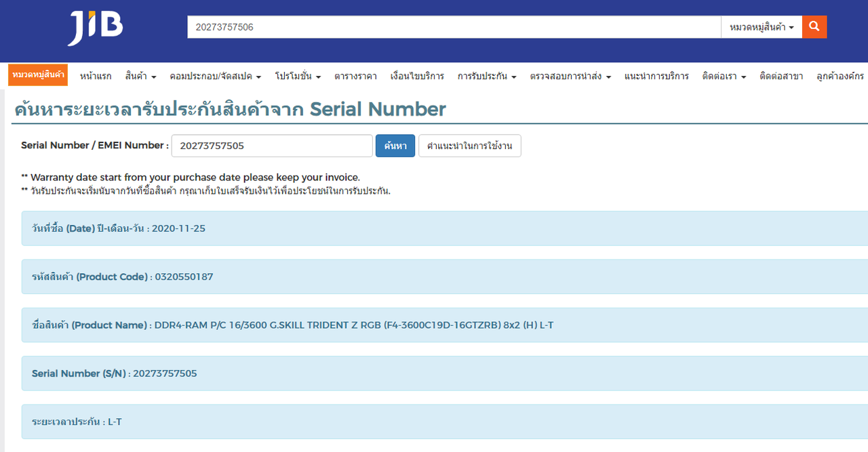
Task: Expand the สินค้า navigation dropdown
Action: coord(141,76)
